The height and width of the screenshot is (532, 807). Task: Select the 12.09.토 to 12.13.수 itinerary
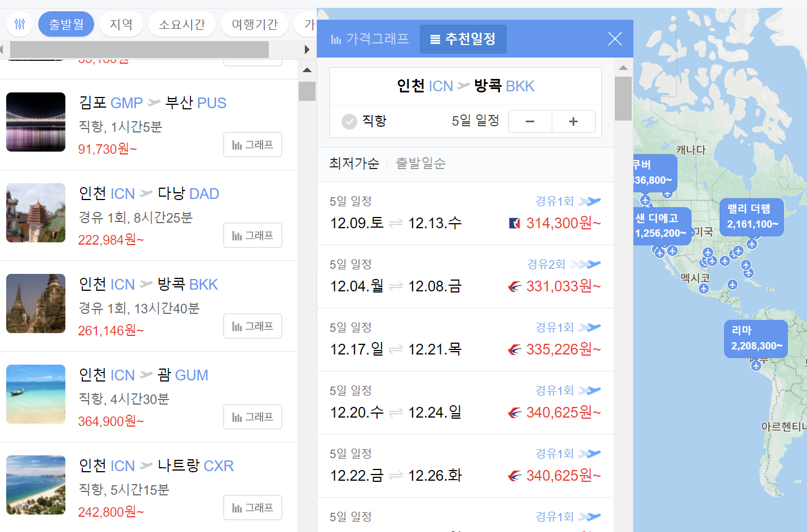click(465, 214)
